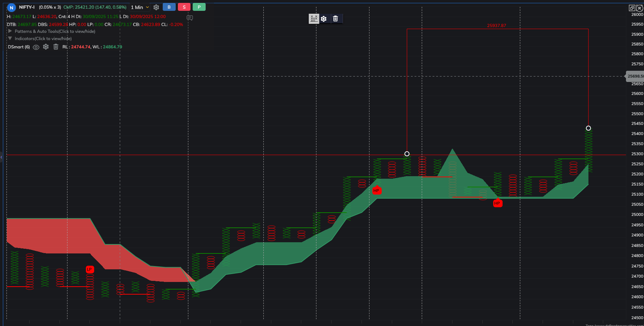644x326 pixels.
Task: Delete the DSmart indicator with trash icon
Action: 56,47
